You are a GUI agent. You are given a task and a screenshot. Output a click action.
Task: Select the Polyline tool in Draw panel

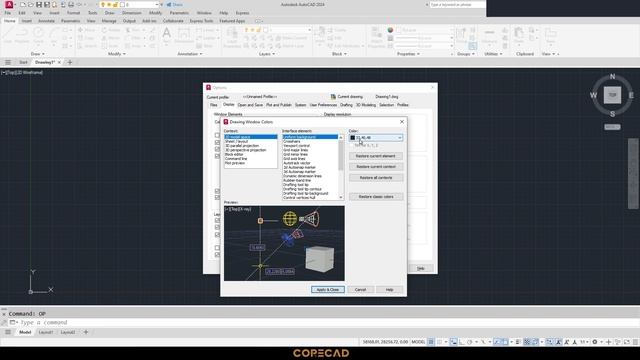pyautogui.click(x=22, y=35)
